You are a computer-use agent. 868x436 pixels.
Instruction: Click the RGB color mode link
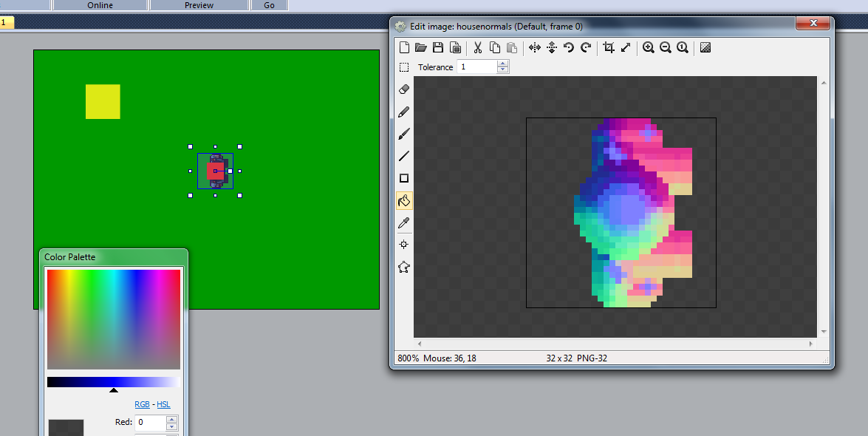(x=142, y=404)
